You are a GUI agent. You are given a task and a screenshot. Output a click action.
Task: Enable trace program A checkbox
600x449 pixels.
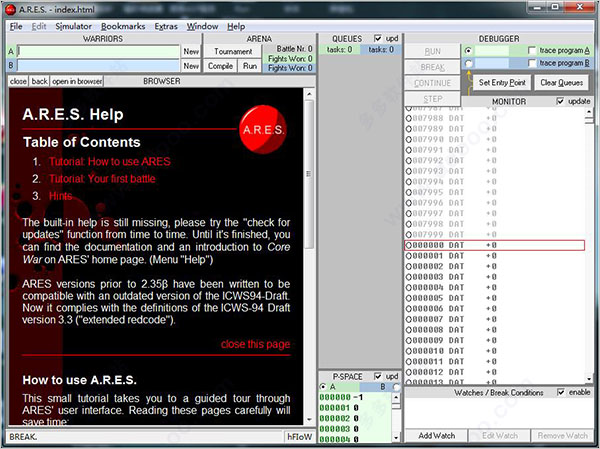coord(532,51)
